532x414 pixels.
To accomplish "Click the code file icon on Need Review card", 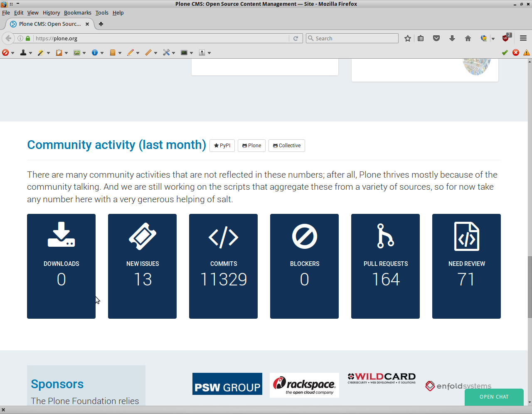I will click(x=467, y=236).
